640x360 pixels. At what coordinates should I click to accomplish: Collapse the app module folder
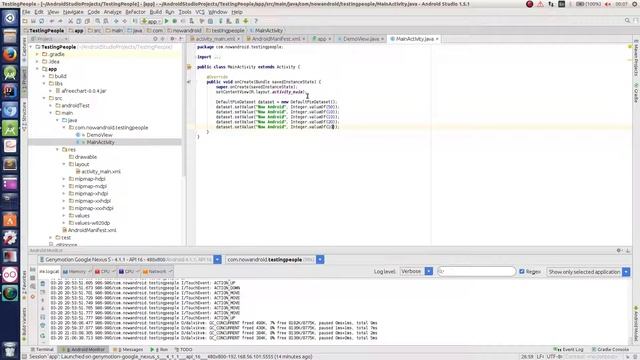38,69
